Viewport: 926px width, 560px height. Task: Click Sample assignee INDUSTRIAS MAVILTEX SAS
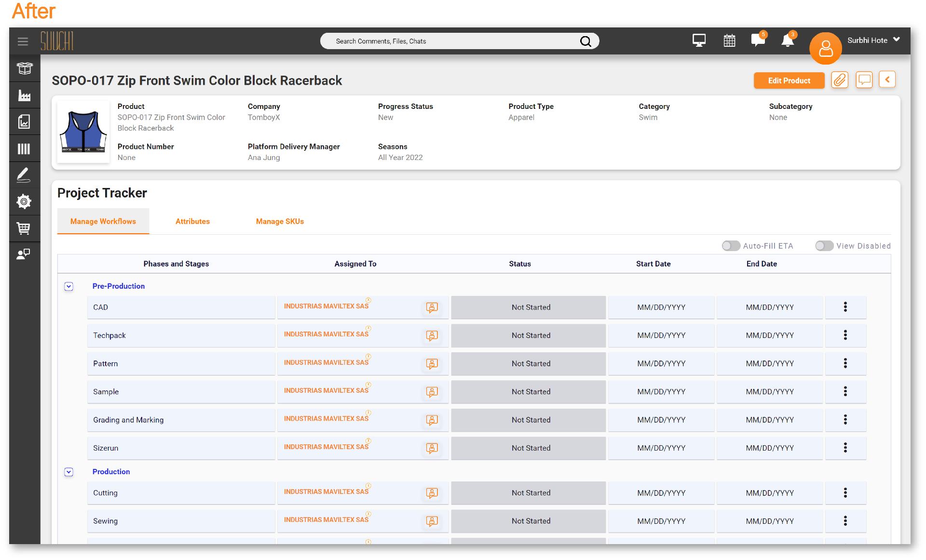click(x=326, y=390)
